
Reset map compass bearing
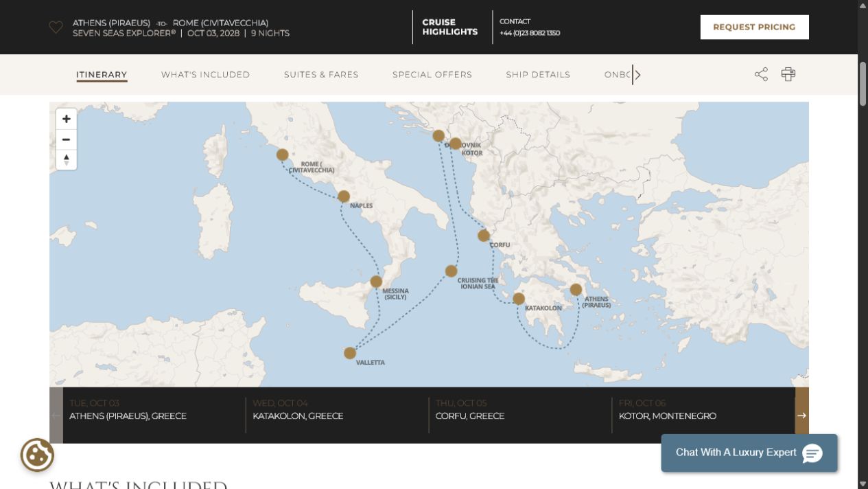[66, 159]
